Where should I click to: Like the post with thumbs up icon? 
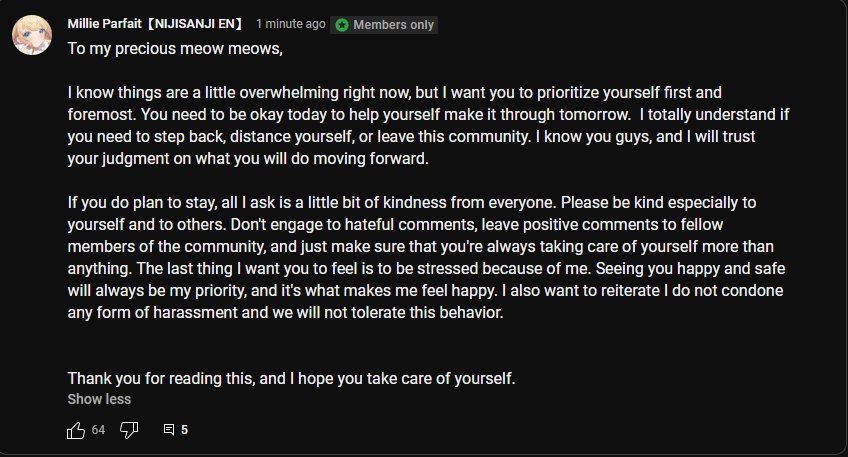click(76, 430)
